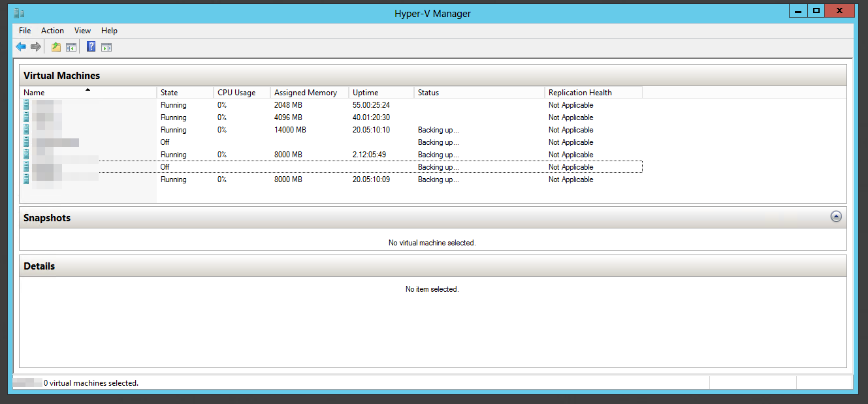Click the Hyper-V Manager title bar icon
This screenshot has height=404, width=868.
19,11
